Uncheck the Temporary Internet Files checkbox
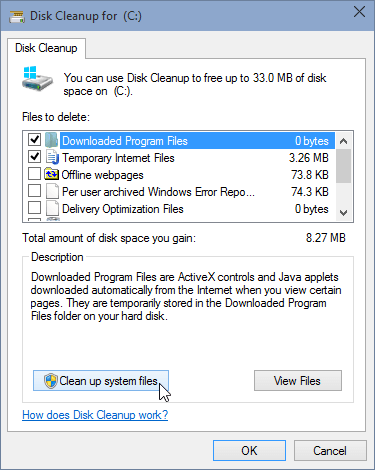 [34, 156]
